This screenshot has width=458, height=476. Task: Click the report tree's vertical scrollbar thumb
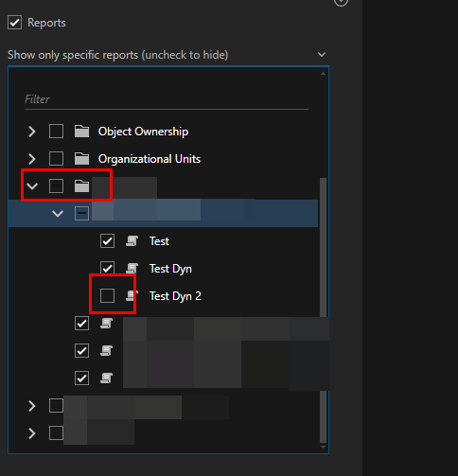323,310
